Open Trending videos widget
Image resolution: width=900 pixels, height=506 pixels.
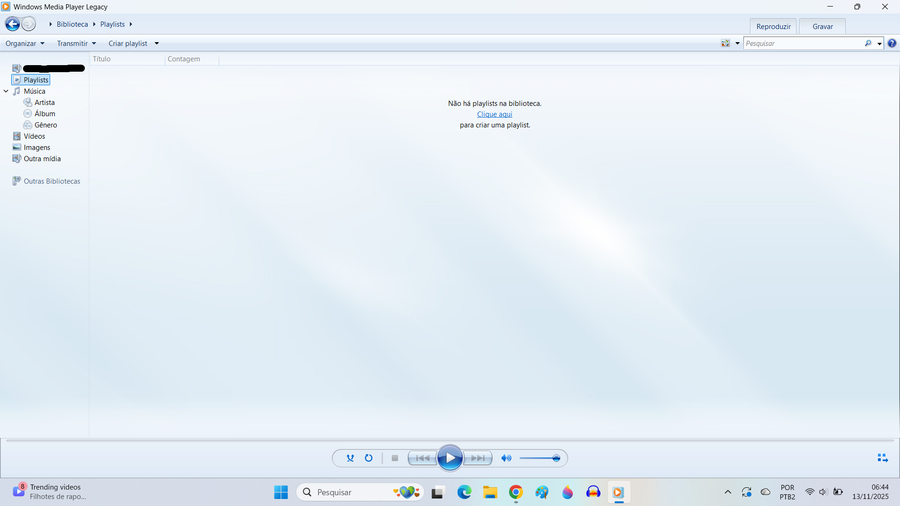click(x=49, y=492)
